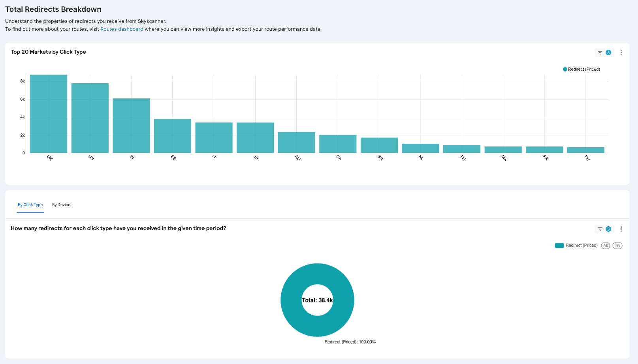Click the FR market bar
The height and width of the screenshot is (364, 638).
544,150
